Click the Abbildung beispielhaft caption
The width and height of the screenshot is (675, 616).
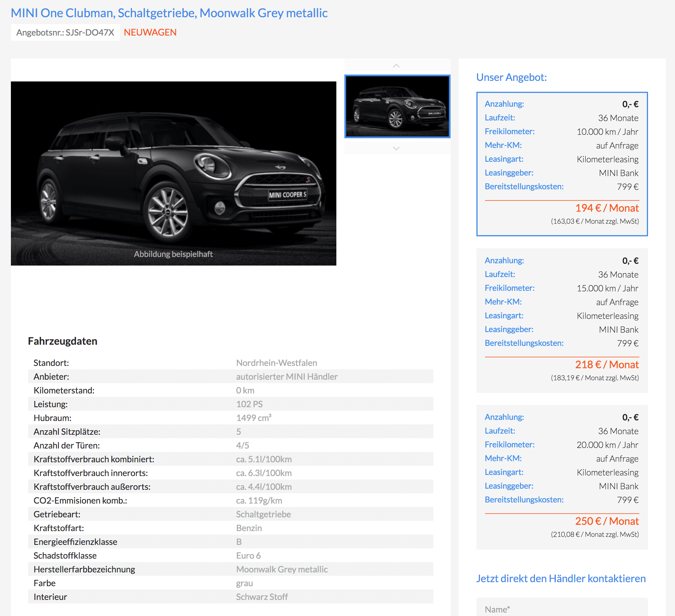(173, 254)
